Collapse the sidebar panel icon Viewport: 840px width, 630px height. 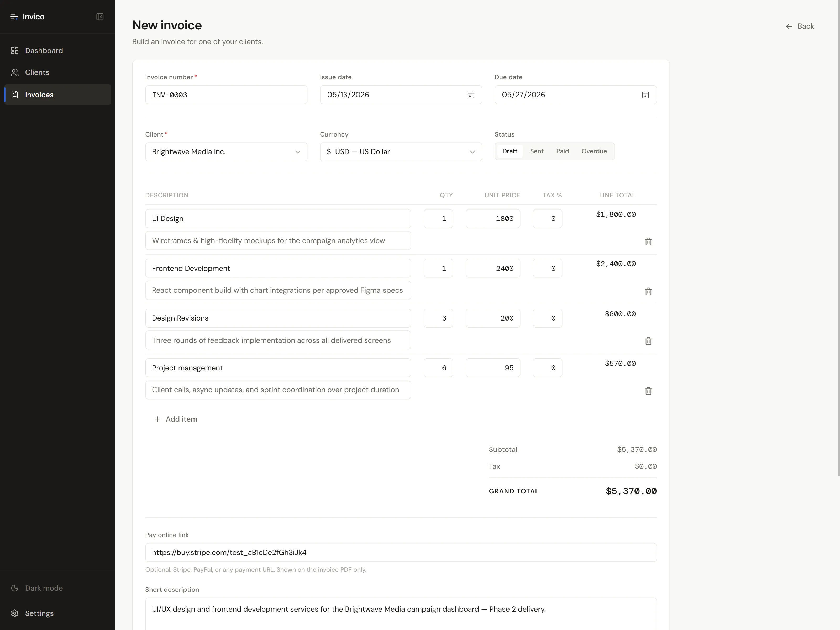tap(100, 17)
